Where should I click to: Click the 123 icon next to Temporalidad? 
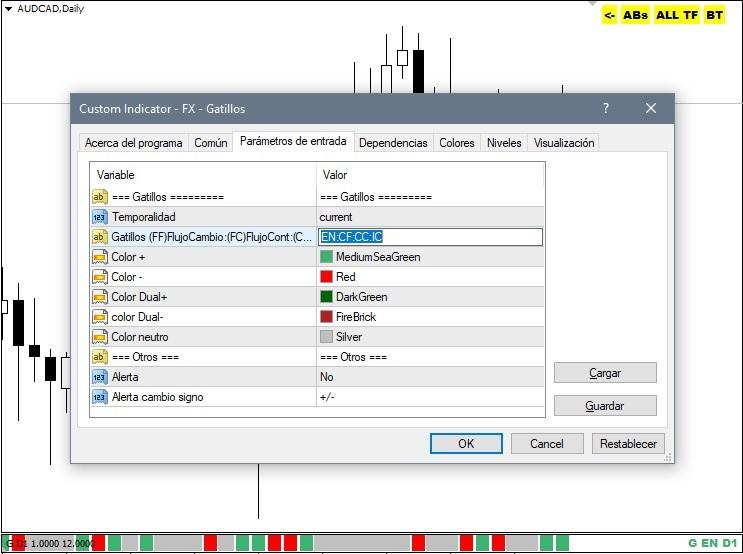tap(99, 217)
